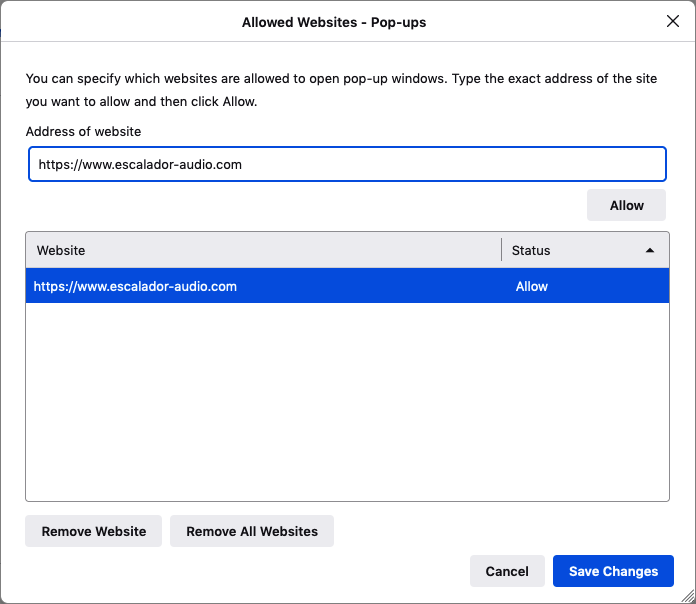Image resolution: width=696 pixels, height=604 pixels.
Task: Click the "Allowed Websites - Pop-ups" title bar
Action: (334, 22)
